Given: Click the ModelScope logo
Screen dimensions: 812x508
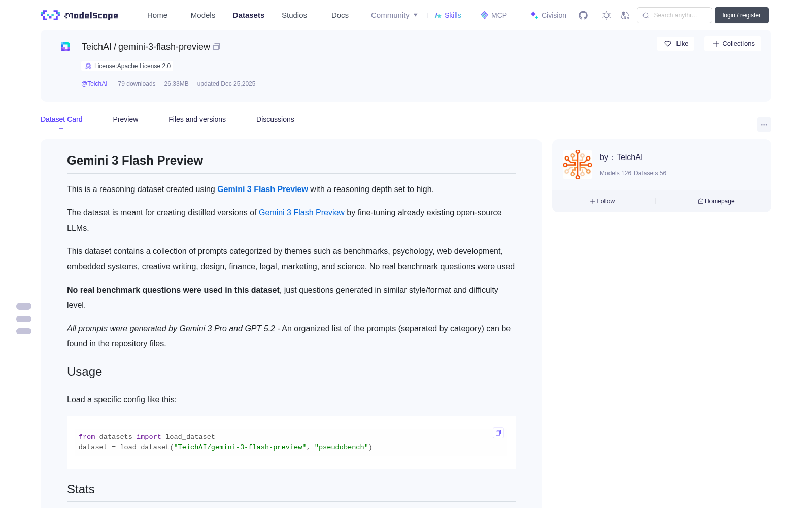Looking at the screenshot, I should [x=80, y=15].
